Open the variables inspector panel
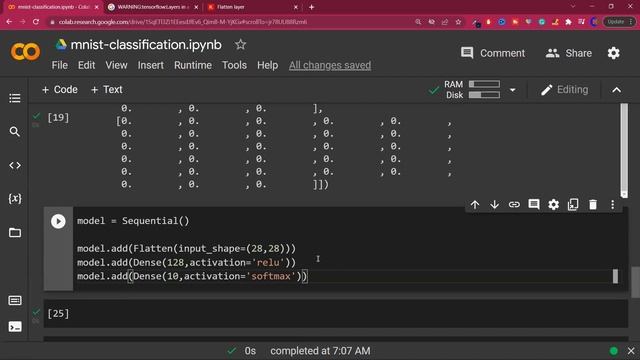The width and height of the screenshot is (640, 360). 15,198
